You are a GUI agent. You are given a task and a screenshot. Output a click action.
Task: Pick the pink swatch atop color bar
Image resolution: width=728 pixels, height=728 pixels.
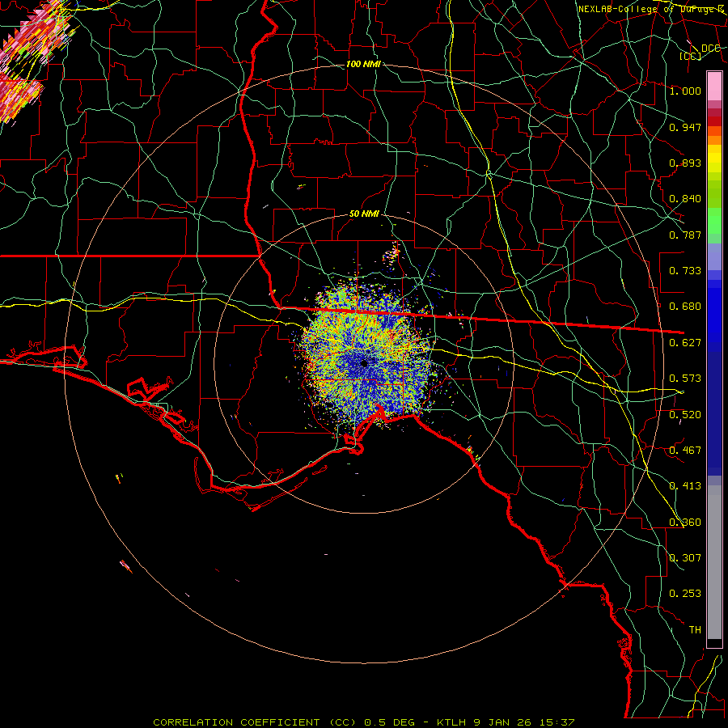(x=714, y=87)
